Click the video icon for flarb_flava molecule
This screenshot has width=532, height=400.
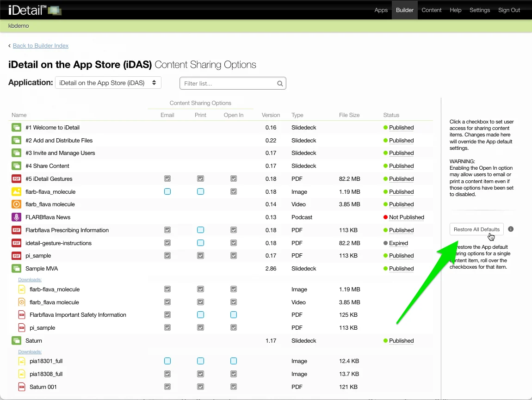click(17, 204)
